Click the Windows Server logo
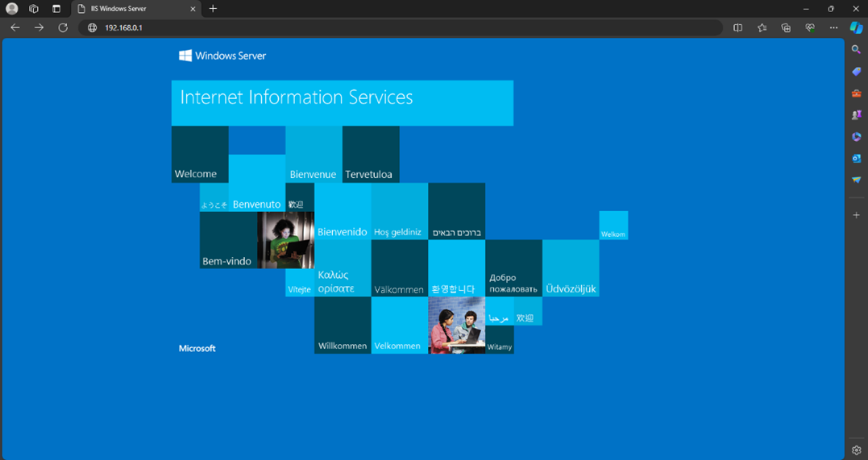 click(x=222, y=56)
